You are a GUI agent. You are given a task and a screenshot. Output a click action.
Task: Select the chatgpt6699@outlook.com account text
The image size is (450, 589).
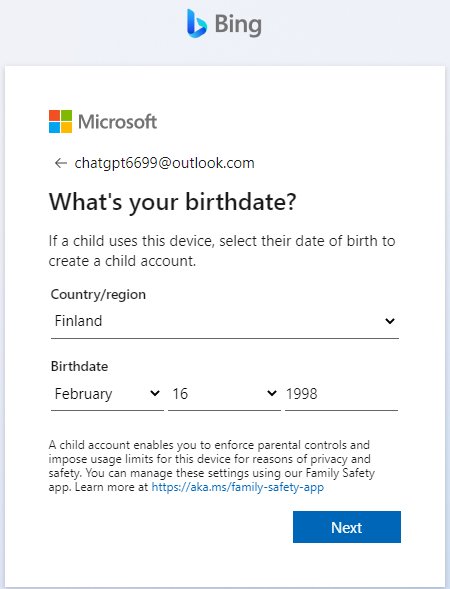click(x=165, y=163)
